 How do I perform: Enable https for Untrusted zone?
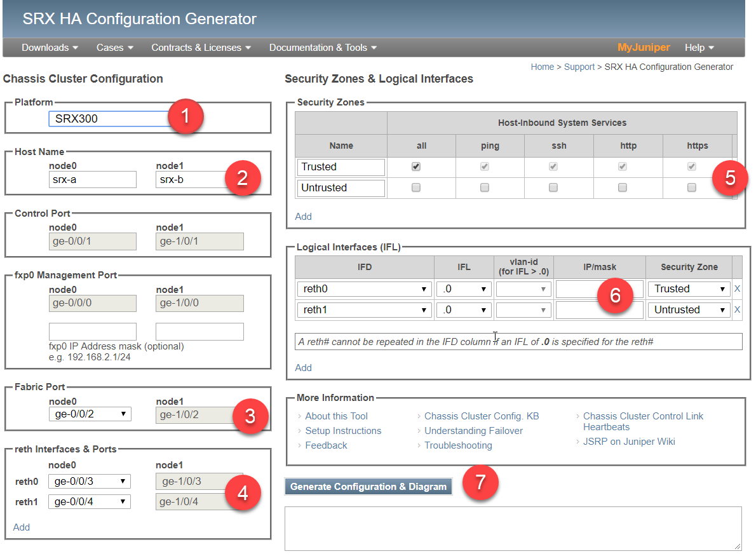pyautogui.click(x=691, y=187)
